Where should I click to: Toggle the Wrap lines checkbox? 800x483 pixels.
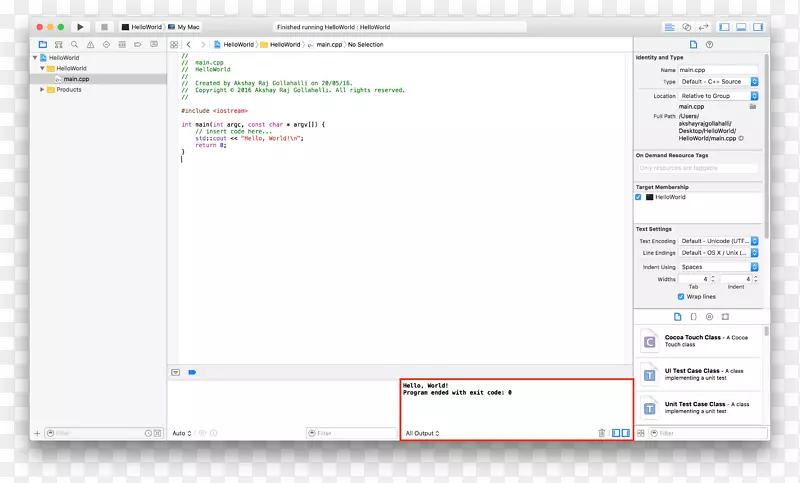click(679, 297)
